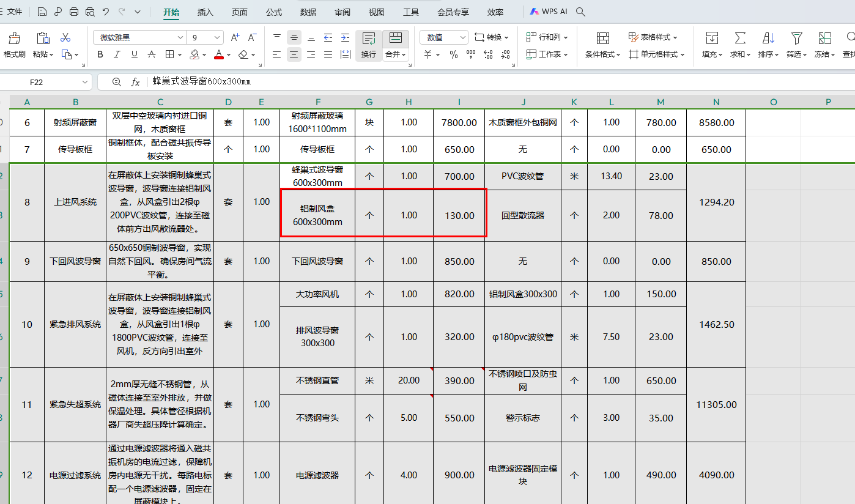This screenshot has width=855, height=504.
Task: Toggle right horizontal alignment
Action: [x=311, y=54]
